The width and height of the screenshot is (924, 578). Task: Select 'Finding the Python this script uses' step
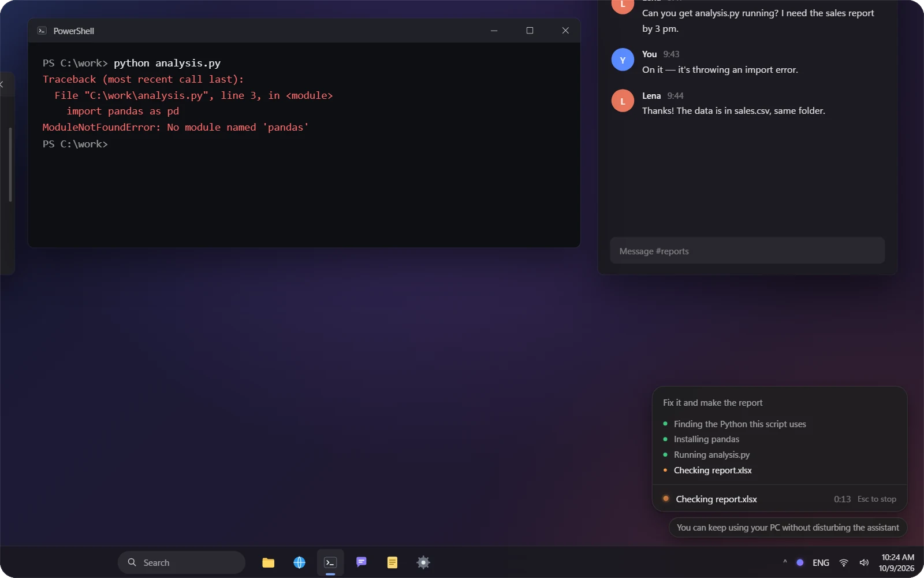pos(740,424)
